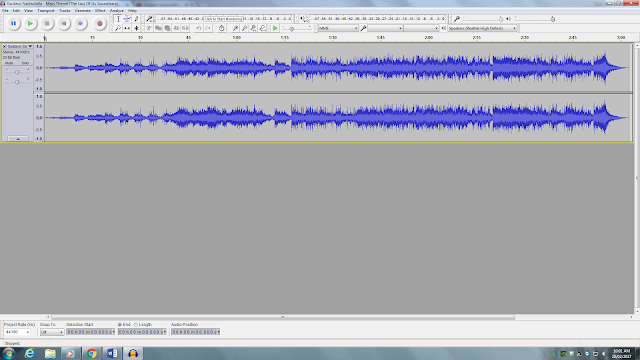This screenshot has width=640, height=360.
Task: Adjust the track gain slider
Action: tap(17, 72)
